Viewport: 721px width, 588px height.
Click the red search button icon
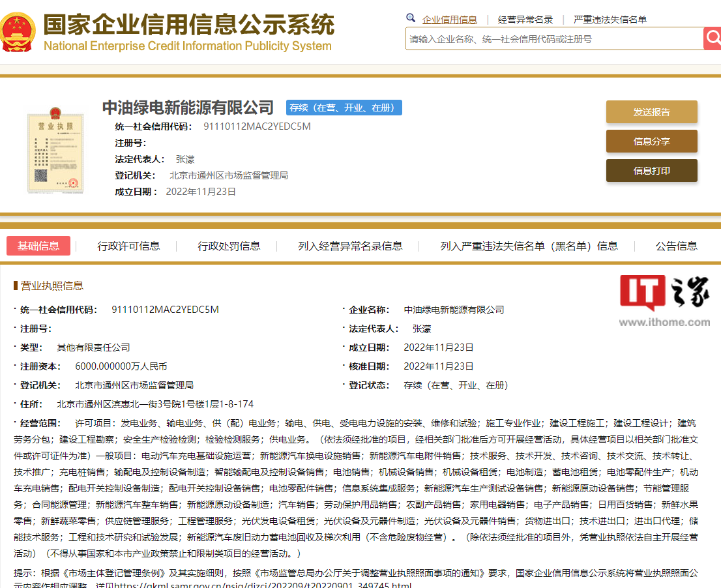[713, 38]
